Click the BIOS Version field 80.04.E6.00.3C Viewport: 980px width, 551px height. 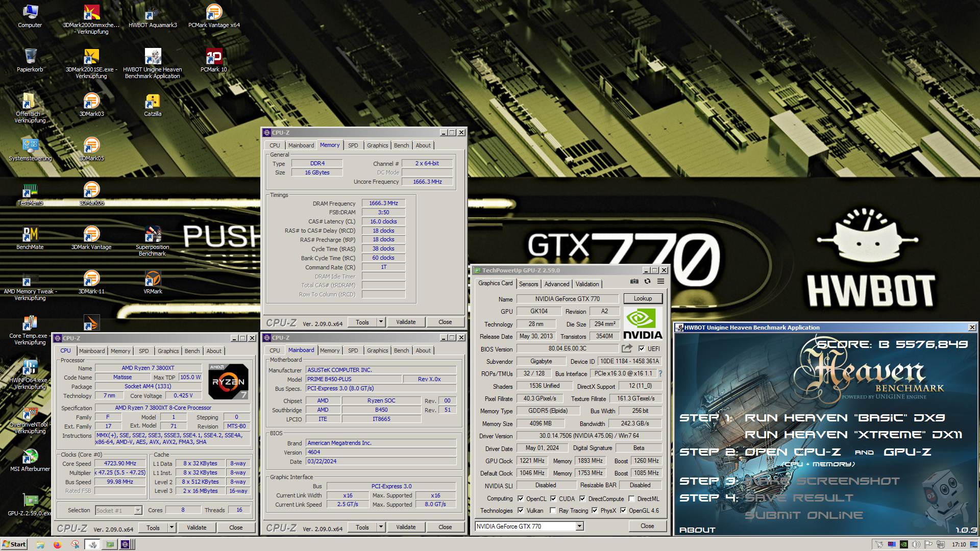[568, 348]
